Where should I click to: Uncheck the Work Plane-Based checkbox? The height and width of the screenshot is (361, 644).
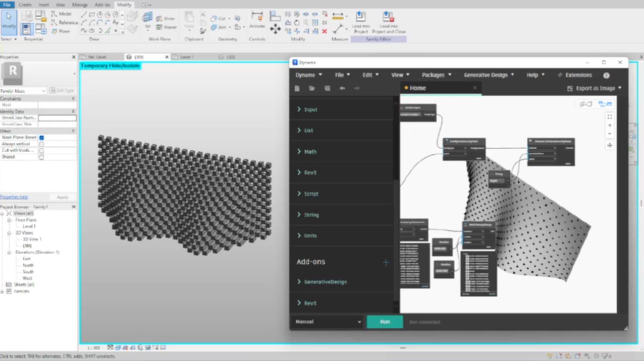(x=41, y=137)
